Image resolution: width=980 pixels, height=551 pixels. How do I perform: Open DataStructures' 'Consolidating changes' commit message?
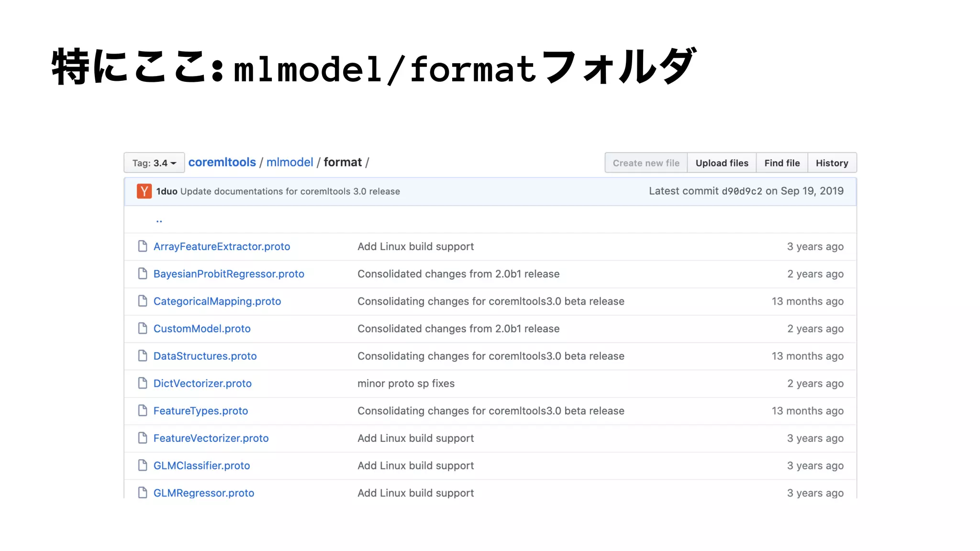click(491, 356)
